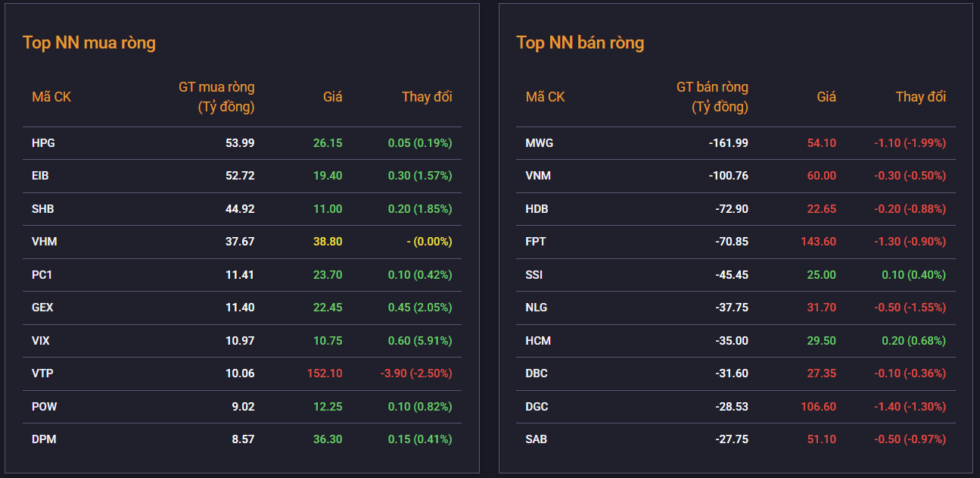
Task: Click NLG change -0.50 (-1.55%)
Action: point(910,308)
